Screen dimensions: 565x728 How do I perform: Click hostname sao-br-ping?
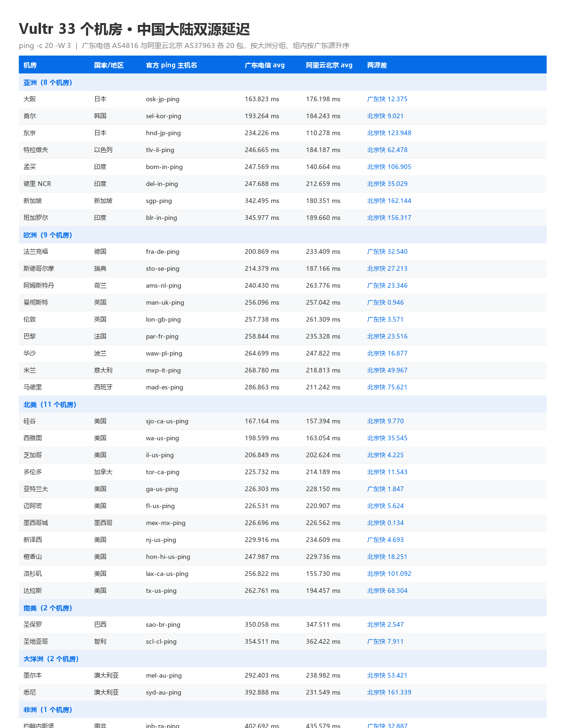pyautogui.click(x=163, y=625)
